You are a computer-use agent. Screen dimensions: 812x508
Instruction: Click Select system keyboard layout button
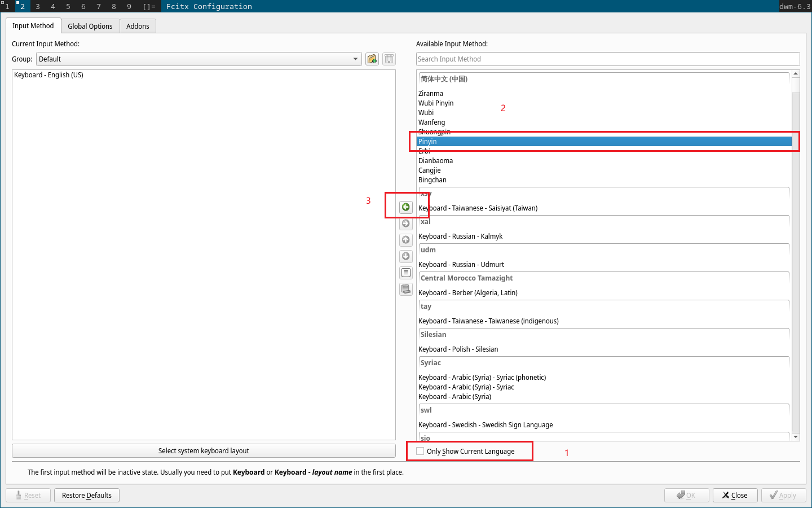(x=204, y=451)
